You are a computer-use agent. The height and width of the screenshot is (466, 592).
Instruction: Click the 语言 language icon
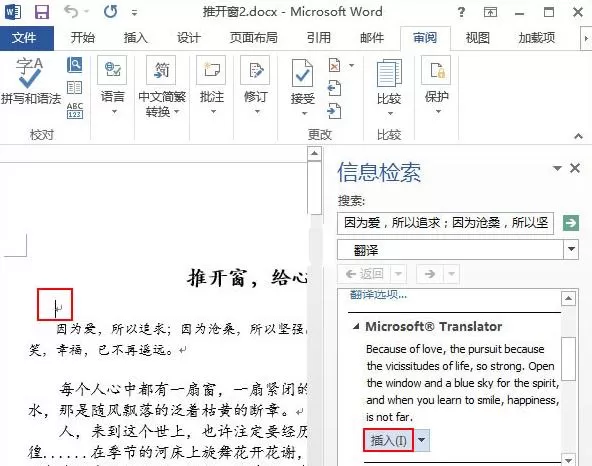pyautogui.click(x=112, y=70)
